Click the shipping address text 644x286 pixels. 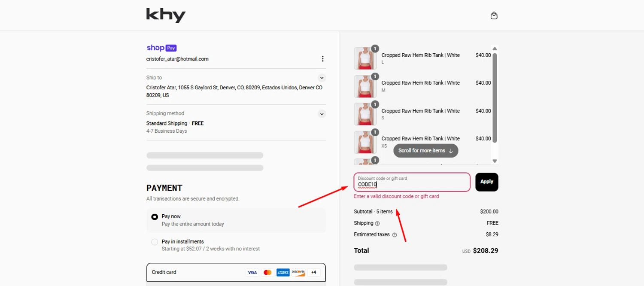tap(234, 91)
